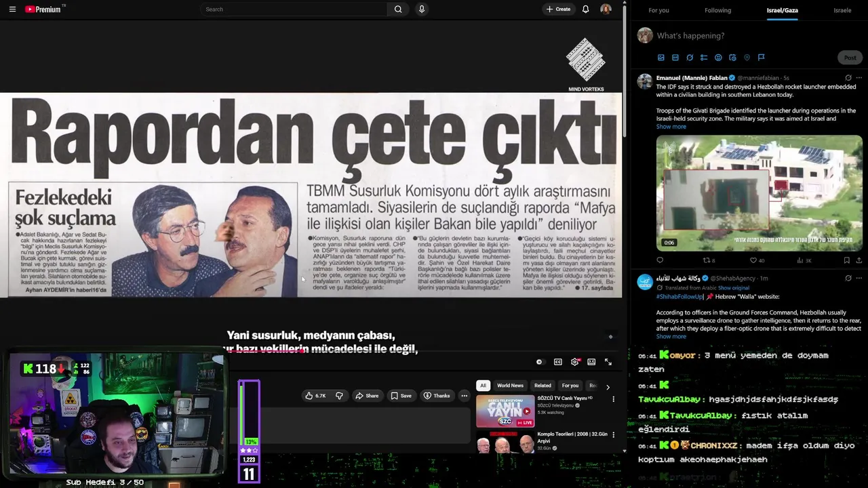Screen dimensions: 868x488
Task: Like Emanuel Fabian's post with 40 likes
Action: click(x=757, y=260)
